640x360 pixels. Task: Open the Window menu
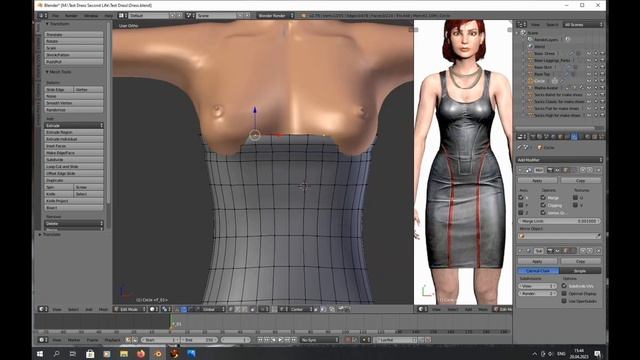(x=91, y=16)
